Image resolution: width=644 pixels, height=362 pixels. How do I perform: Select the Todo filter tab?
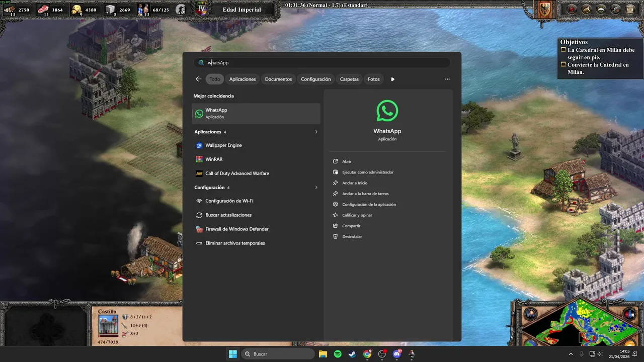215,79
